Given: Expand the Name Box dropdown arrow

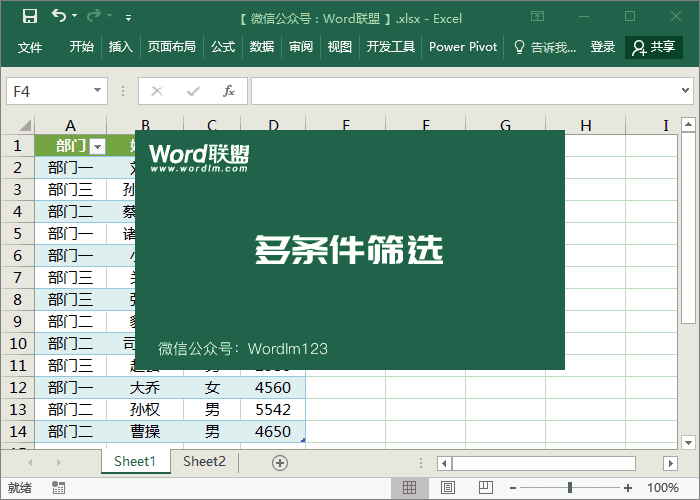Looking at the screenshot, I should pos(97,91).
